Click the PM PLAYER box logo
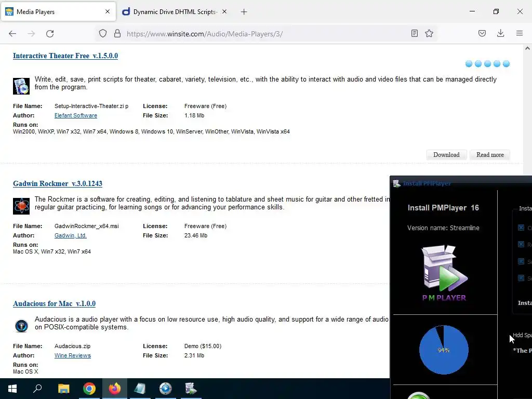532x399 pixels. pyautogui.click(x=444, y=273)
